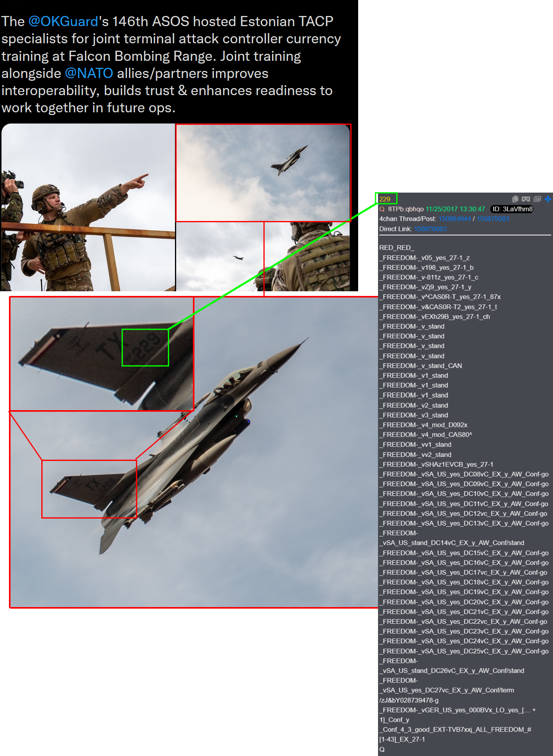Click the _FREEDOM-_vSHAz1EVCB_yes_27-1 line

click(x=436, y=464)
